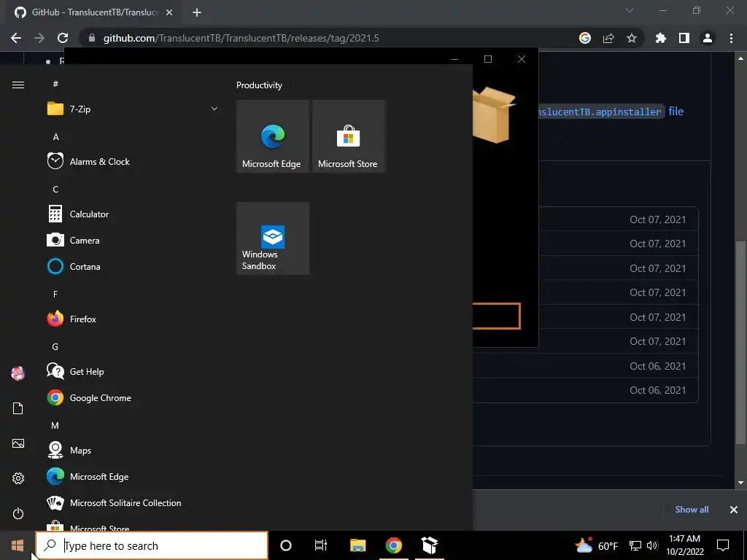Click the Microsoft Store tile

[x=348, y=136]
